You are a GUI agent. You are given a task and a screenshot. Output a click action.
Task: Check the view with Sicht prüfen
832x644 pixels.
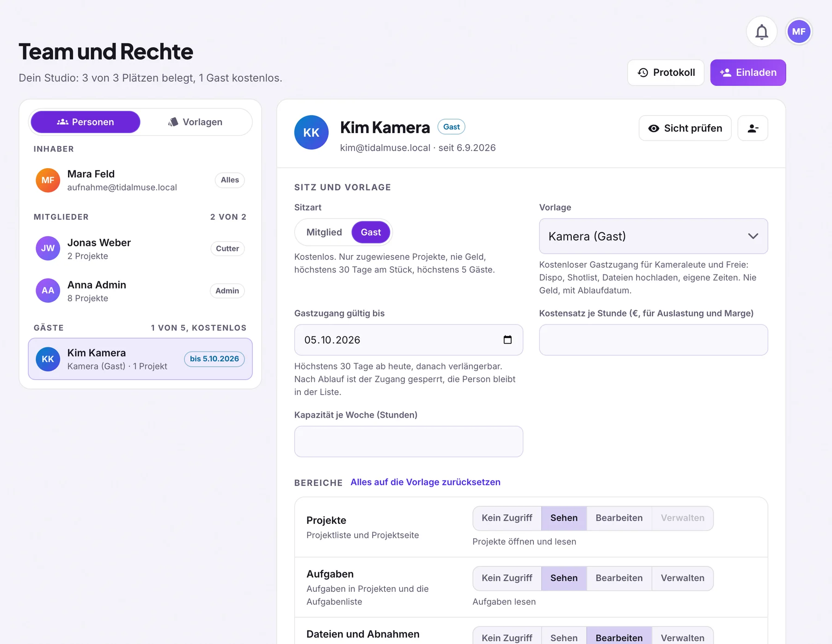(685, 128)
